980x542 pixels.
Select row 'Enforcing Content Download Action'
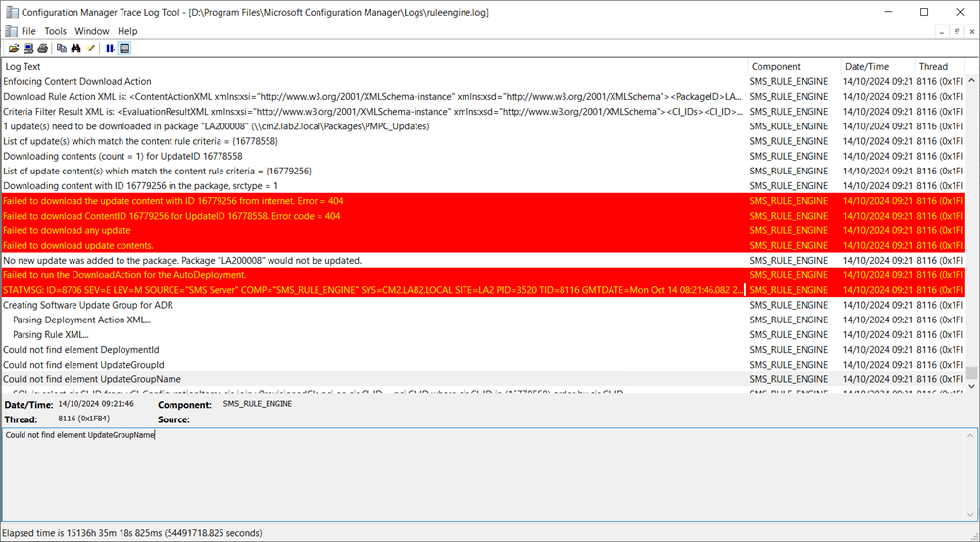point(482,81)
